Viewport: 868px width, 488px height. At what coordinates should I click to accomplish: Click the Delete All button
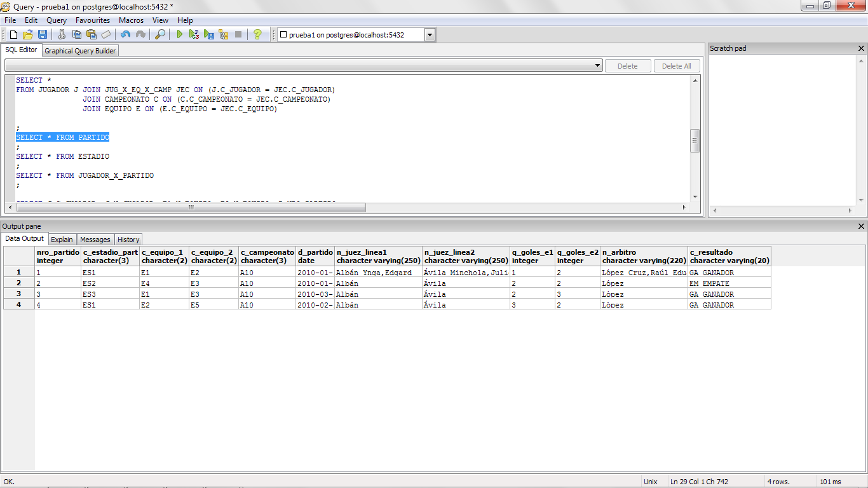pyautogui.click(x=675, y=65)
